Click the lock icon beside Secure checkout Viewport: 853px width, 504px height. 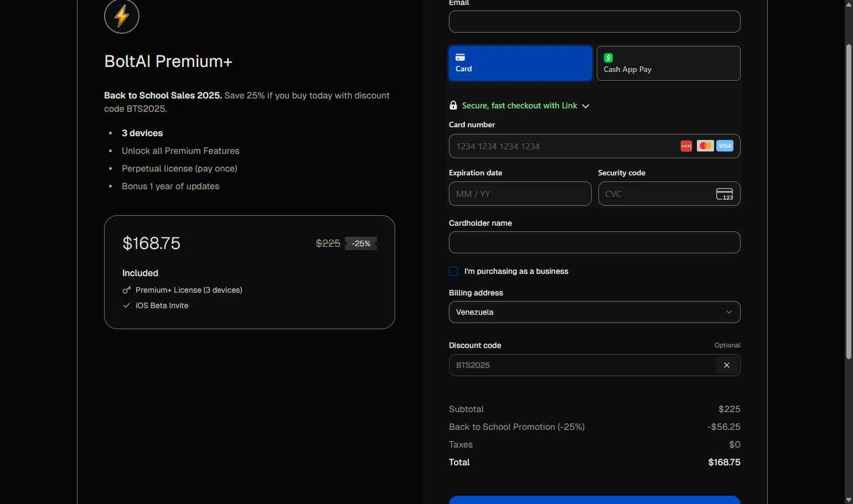pos(453,105)
